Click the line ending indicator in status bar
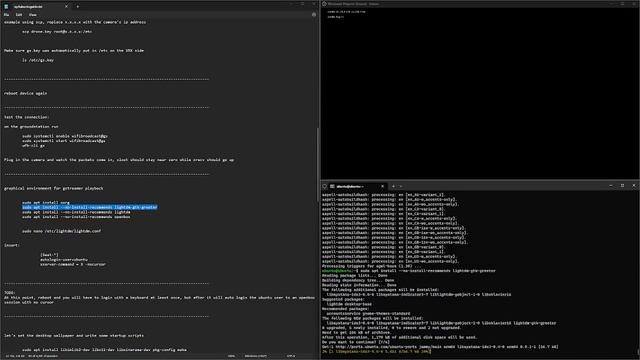This screenshot has width=640, height=360. (256, 356)
